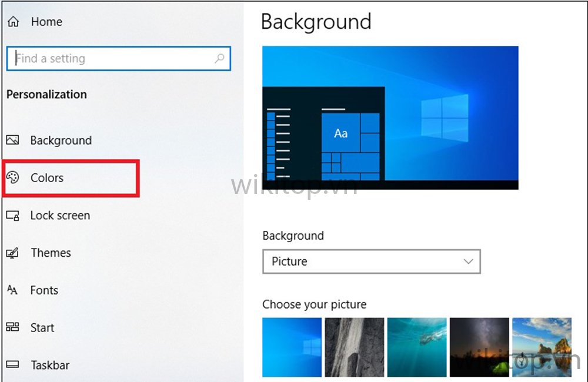Click the Home house icon
588x382 pixels.
(13, 22)
